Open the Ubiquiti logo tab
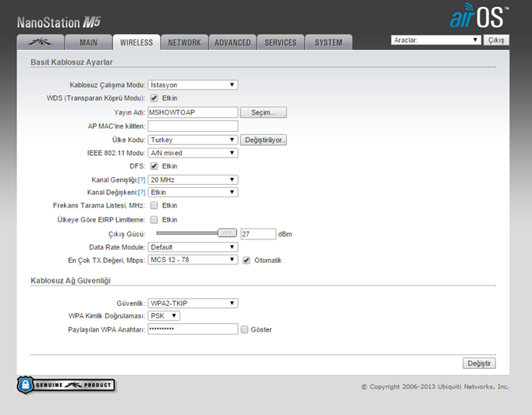The width and height of the screenshot is (532, 415). point(41,42)
